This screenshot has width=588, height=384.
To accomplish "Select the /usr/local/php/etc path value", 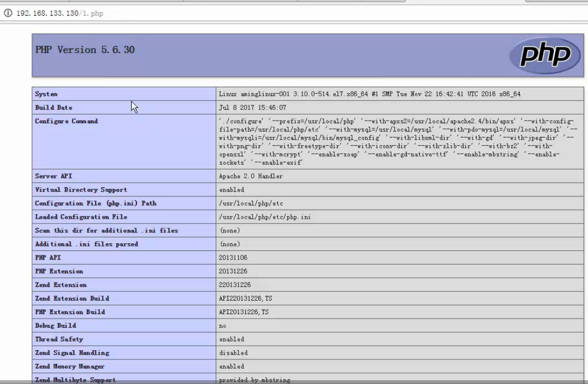I will click(251, 203).
